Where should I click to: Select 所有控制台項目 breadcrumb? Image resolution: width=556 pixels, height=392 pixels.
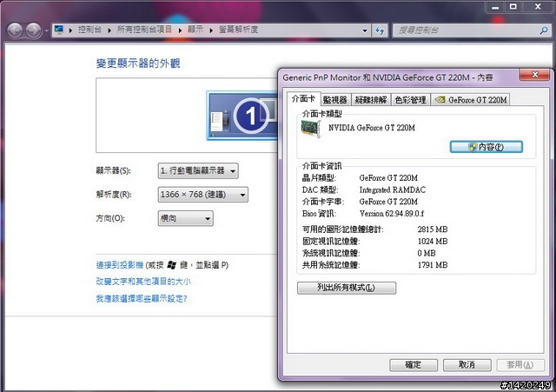[x=144, y=30]
